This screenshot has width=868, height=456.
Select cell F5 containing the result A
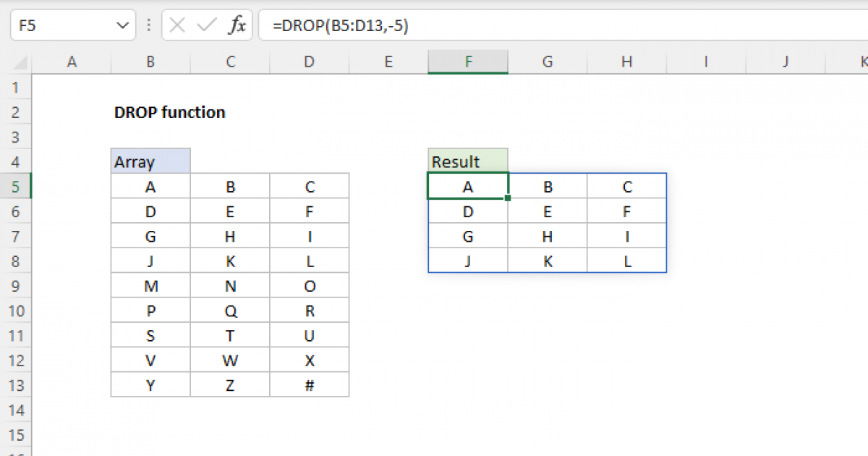click(467, 186)
